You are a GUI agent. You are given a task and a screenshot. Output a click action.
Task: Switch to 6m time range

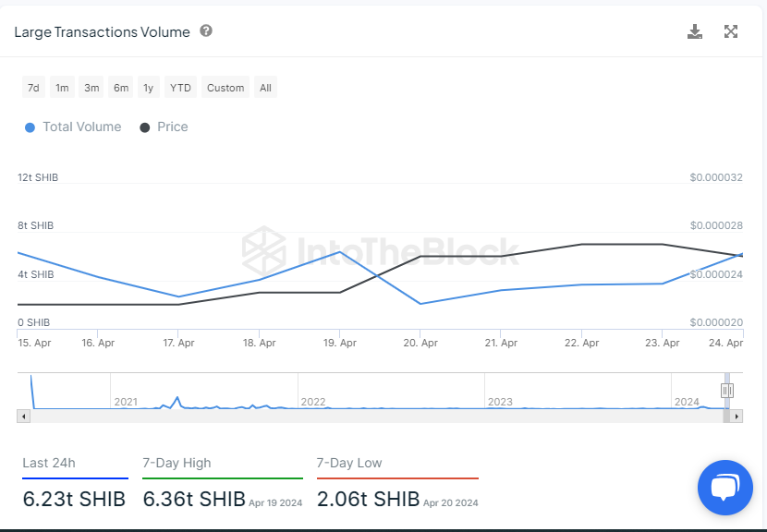121,88
